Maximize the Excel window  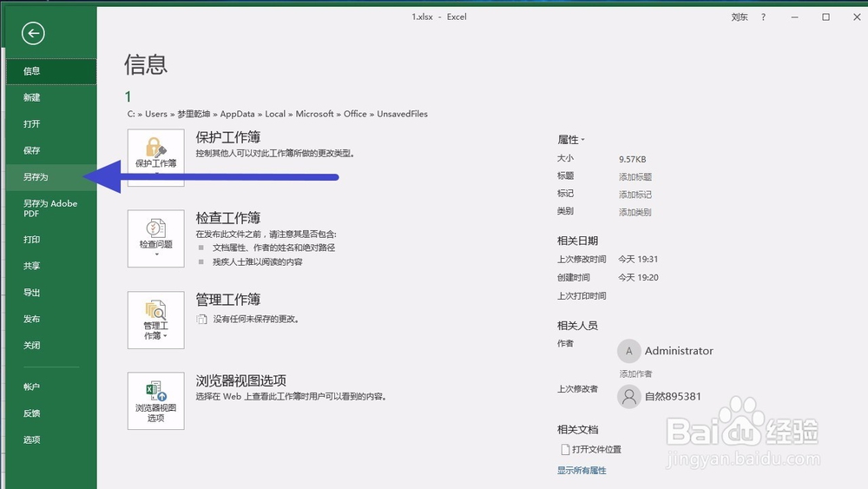(825, 17)
